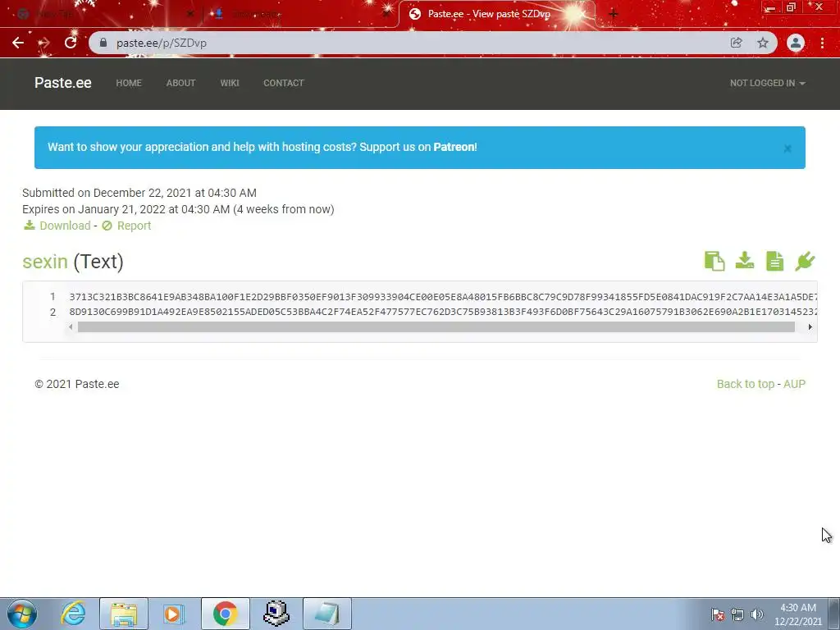Screen dimensions: 840x630
Task: Reload the paste.ee page
Action: click(71, 43)
